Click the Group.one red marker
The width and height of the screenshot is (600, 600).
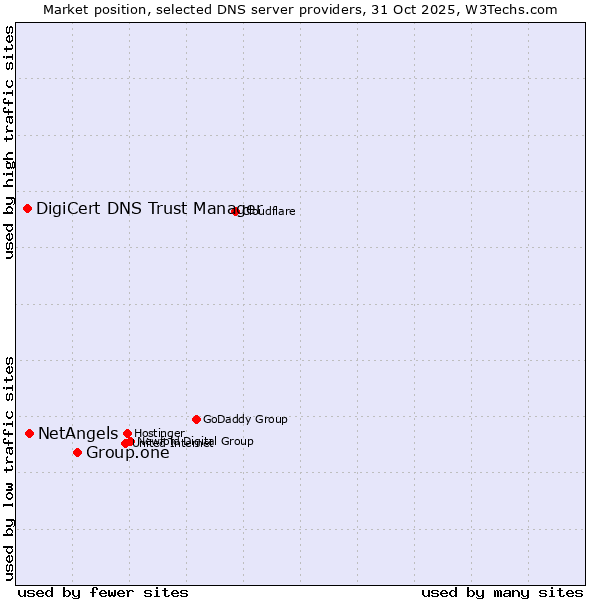coord(77,453)
